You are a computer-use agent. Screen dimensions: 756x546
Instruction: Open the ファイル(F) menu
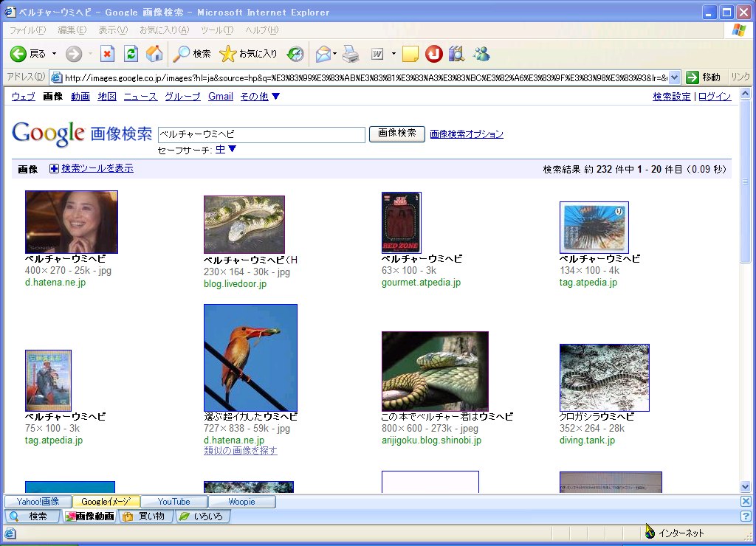click(27, 30)
